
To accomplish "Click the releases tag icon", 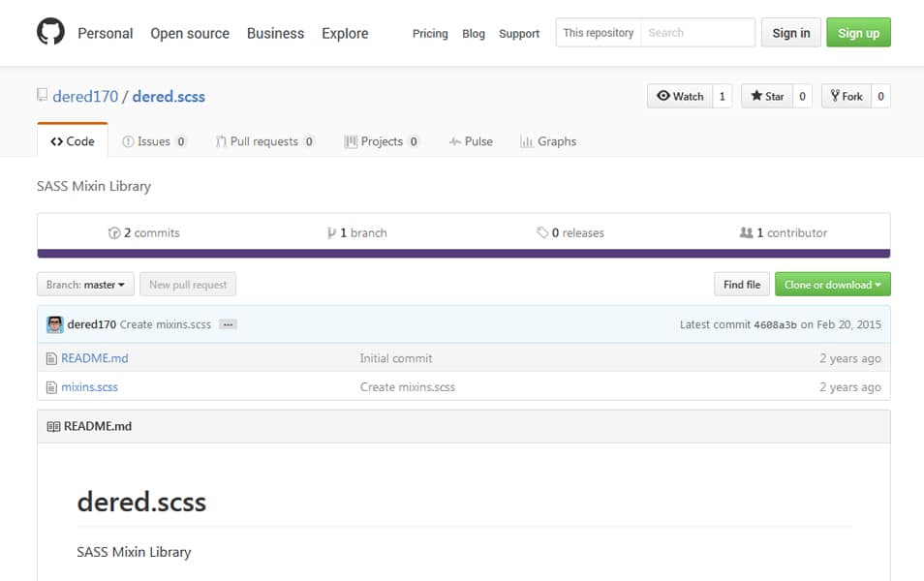I will [x=542, y=232].
